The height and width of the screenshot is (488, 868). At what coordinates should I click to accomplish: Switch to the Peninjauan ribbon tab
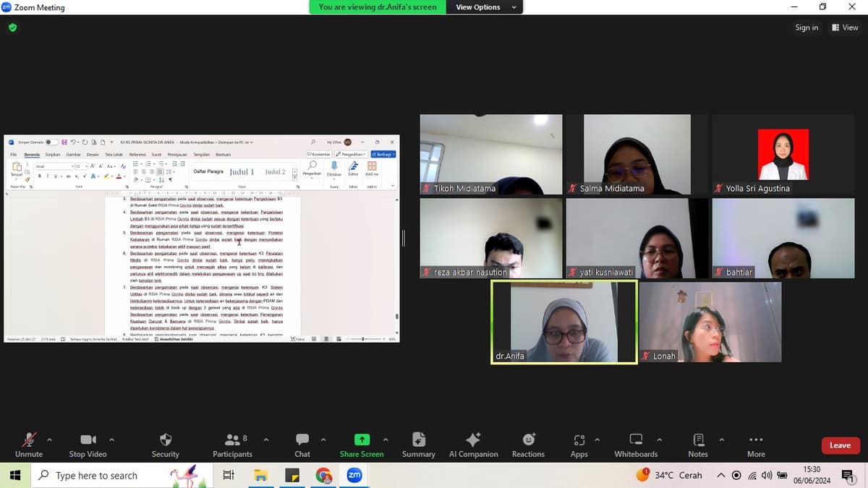click(x=177, y=154)
